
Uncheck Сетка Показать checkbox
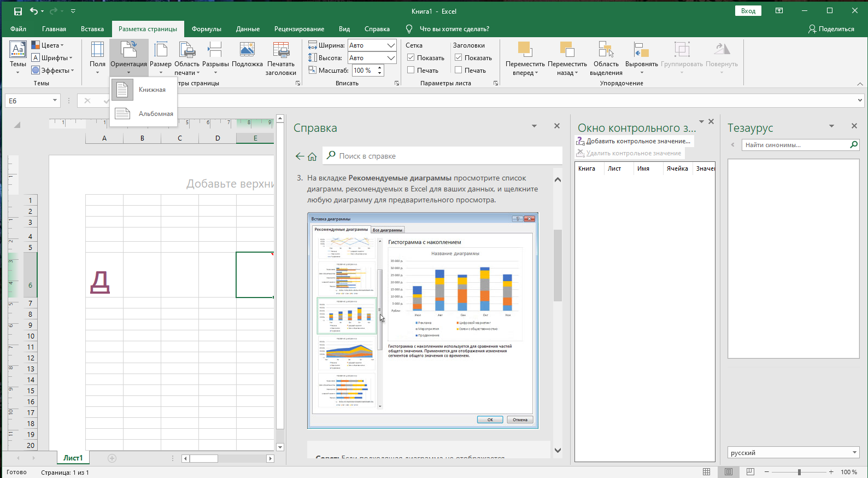click(411, 57)
